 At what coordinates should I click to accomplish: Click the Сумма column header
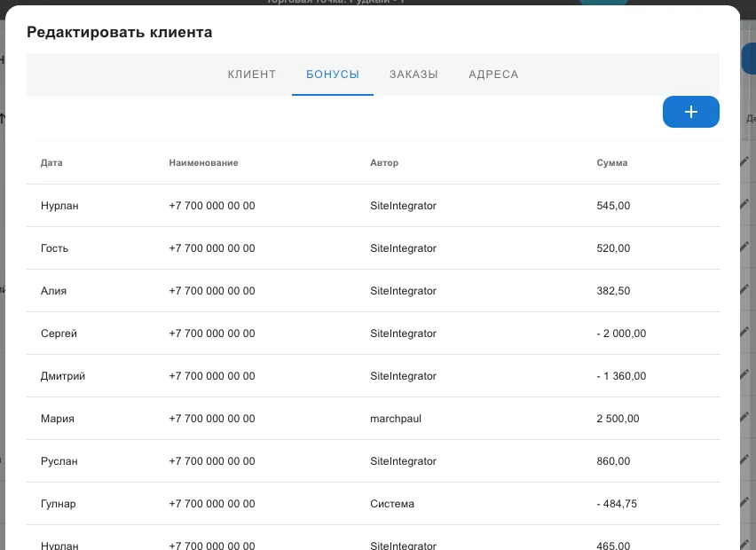pos(612,163)
